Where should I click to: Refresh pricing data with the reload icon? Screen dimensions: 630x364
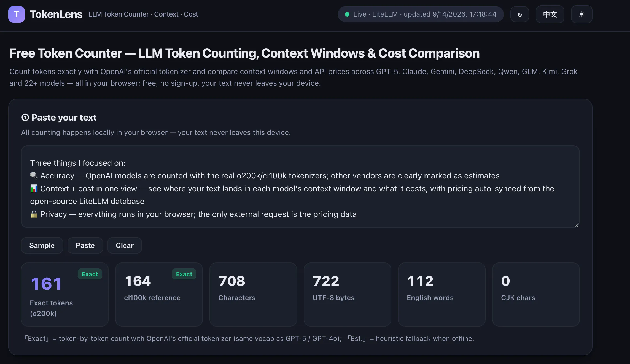[519, 14]
